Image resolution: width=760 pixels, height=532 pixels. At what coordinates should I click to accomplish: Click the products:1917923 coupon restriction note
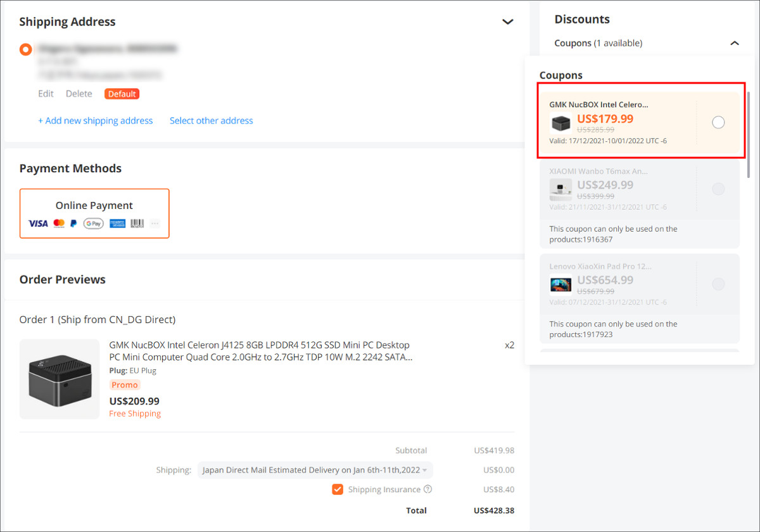pos(613,329)
